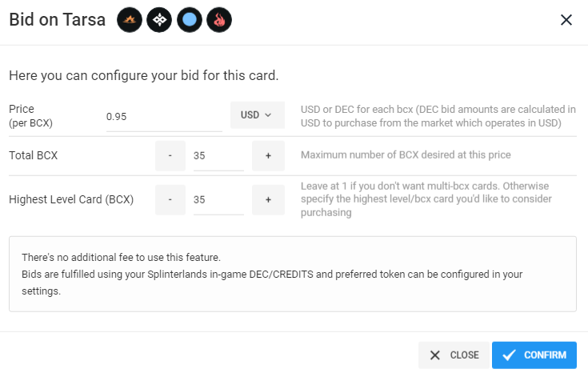Click the blue circle icon
588x377 pixels.
pyautogui.click(x=190, y=20)
